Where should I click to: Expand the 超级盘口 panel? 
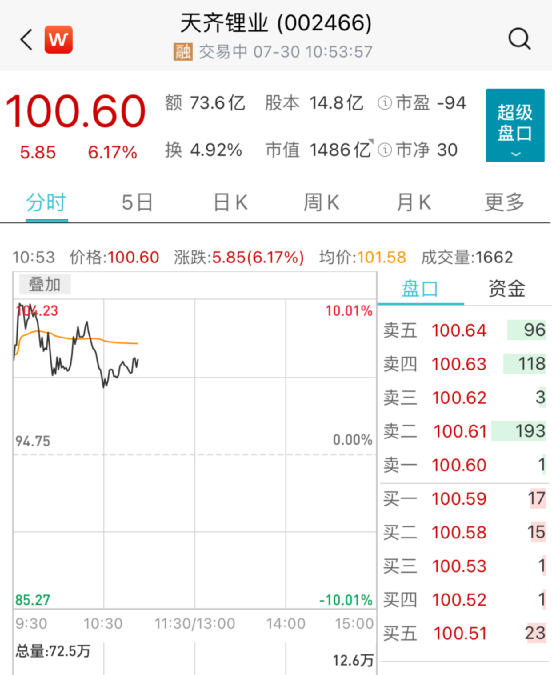[x=515, y=125]
